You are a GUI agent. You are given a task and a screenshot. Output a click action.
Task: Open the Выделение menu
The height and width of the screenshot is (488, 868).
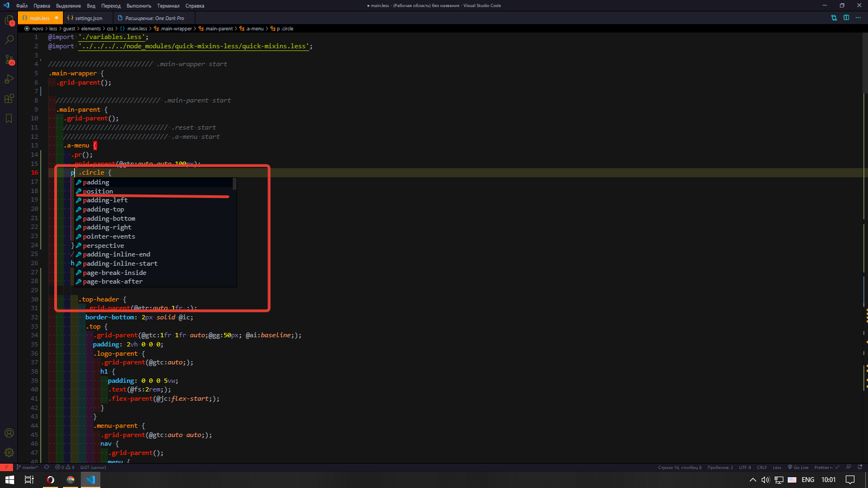[68, 5]
